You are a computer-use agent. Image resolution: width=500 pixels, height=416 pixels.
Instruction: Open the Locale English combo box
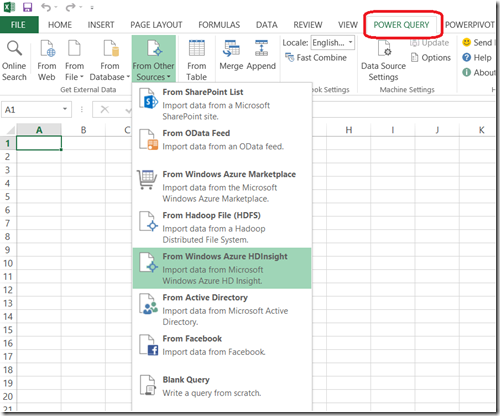[332, 43]
